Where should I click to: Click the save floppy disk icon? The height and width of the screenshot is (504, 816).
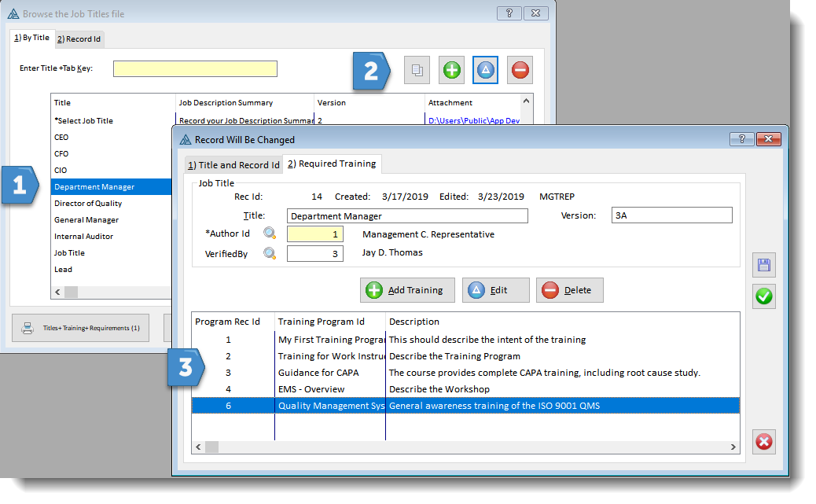click(x=763, y=266)
